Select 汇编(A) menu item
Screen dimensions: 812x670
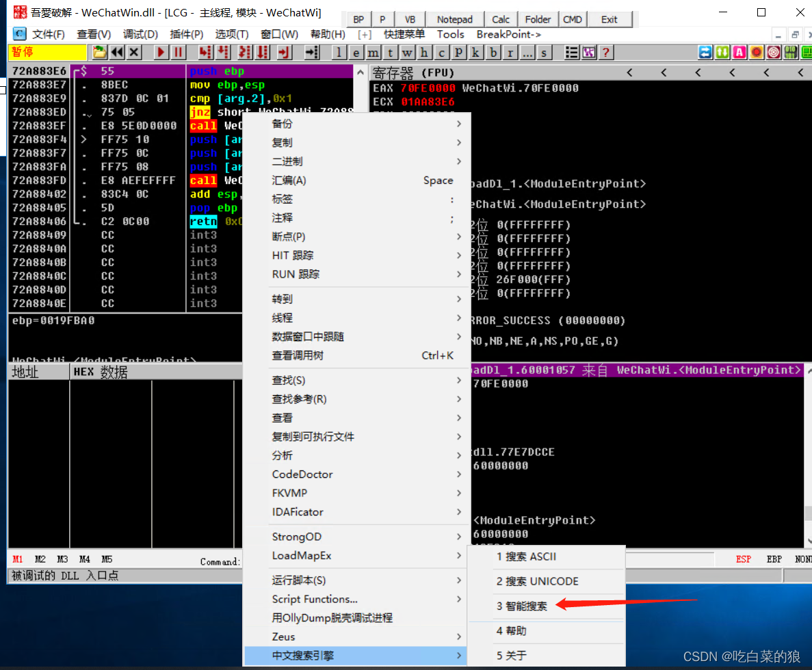[356, 180]
